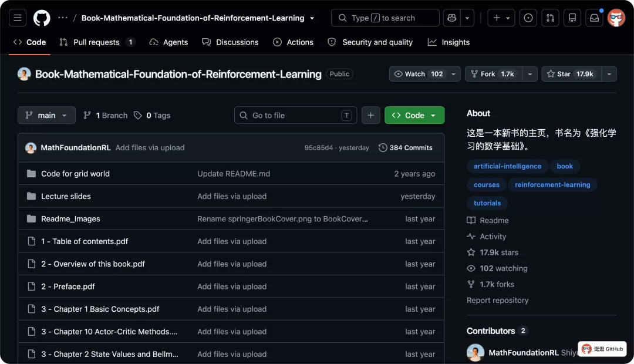Open the Lecture slides folder

pos(66,196)
